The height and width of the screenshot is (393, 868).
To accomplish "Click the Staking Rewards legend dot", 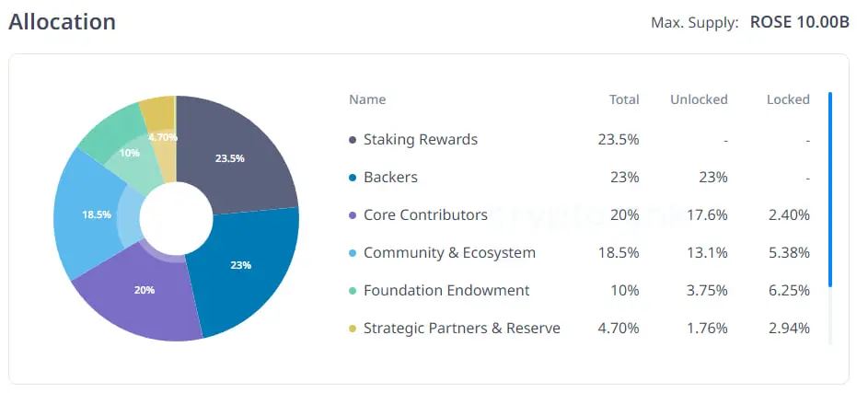I will (353, 140).
